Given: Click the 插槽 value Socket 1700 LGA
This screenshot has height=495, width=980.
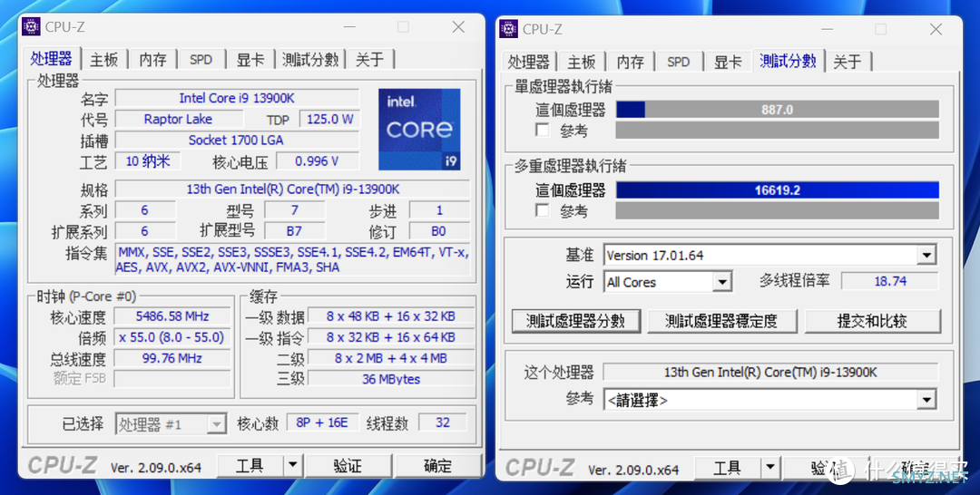Looking at the screenshot, I should (x=237, y=140).
